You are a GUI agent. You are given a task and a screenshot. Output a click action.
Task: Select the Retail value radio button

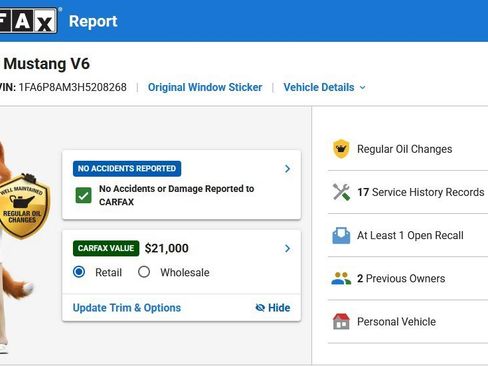pos(79,272)
